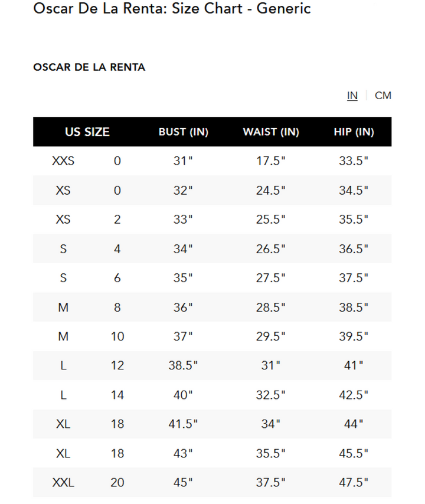The height and width of the screenshot is (504, 425).
Task: Click the numeric size 8 cell
Action: click(117, 307)
